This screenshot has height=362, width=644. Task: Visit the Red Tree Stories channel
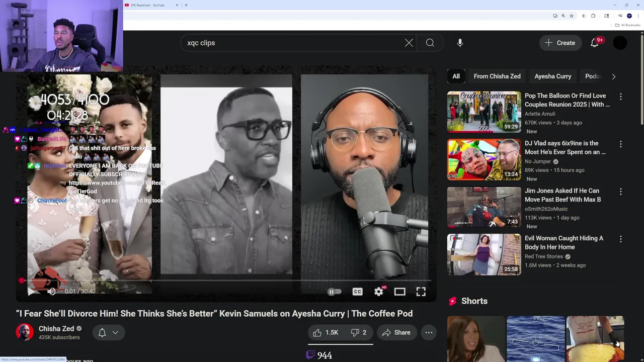click(x=544, y=256)
